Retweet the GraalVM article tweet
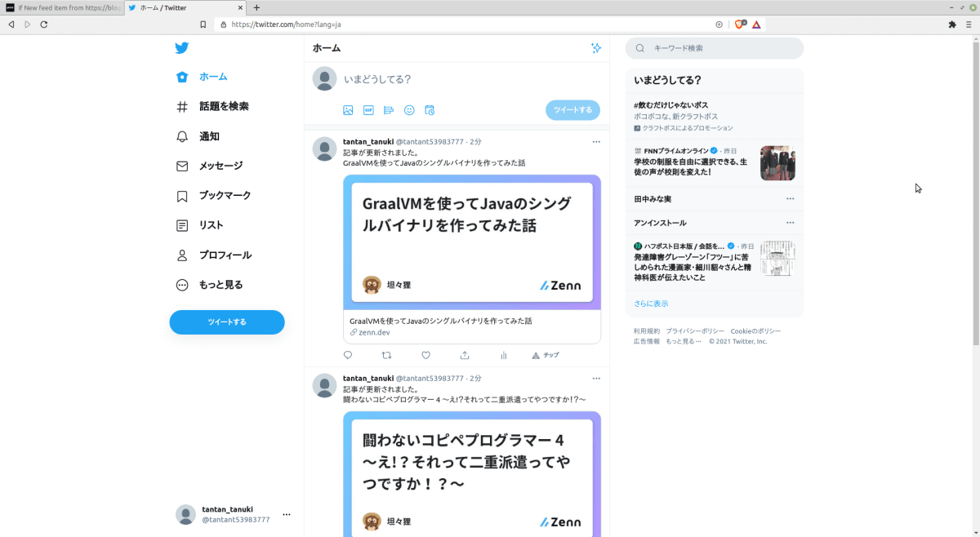980x537 pixels. click(386, 355)
